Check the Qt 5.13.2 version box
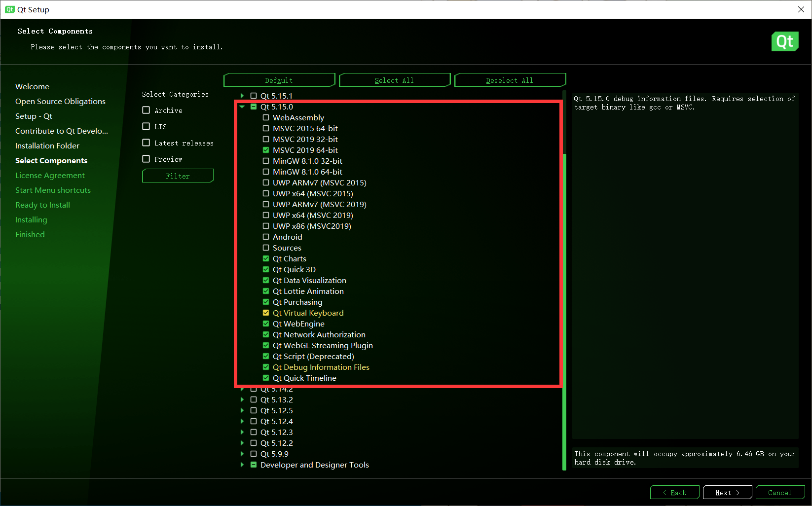 (x=254, y=399)
